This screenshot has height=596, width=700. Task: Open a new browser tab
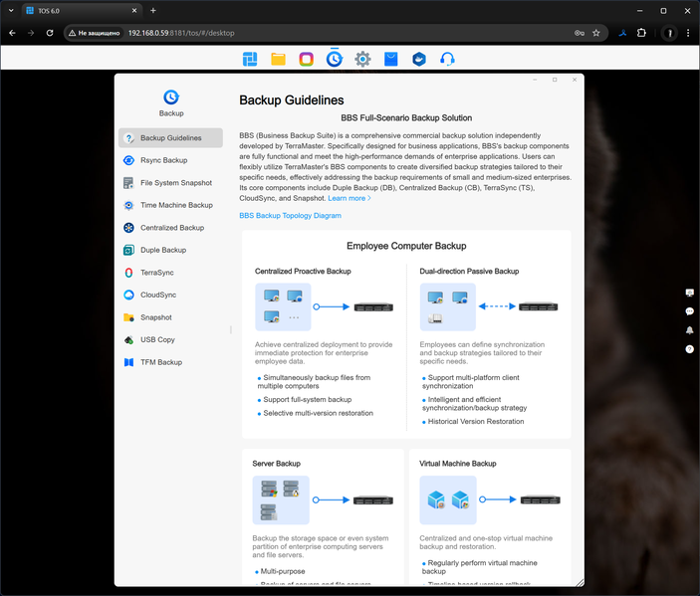153,11
